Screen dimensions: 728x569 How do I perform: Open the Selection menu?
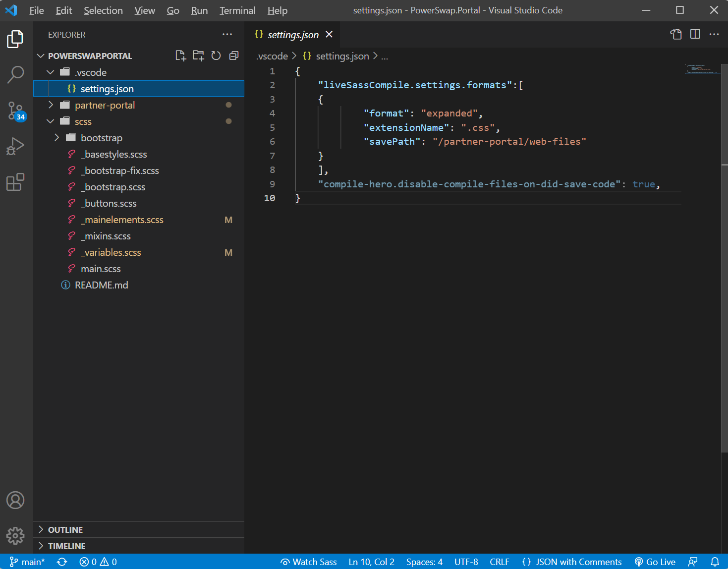click(103, 10)
